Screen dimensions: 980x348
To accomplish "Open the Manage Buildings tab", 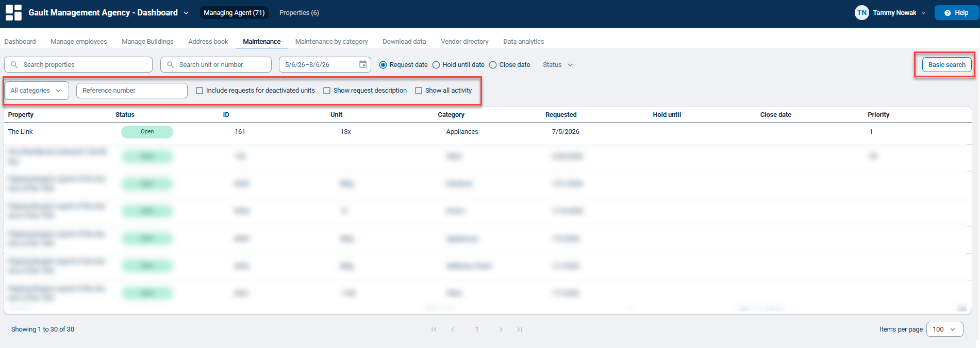I will tap(147, 42).
